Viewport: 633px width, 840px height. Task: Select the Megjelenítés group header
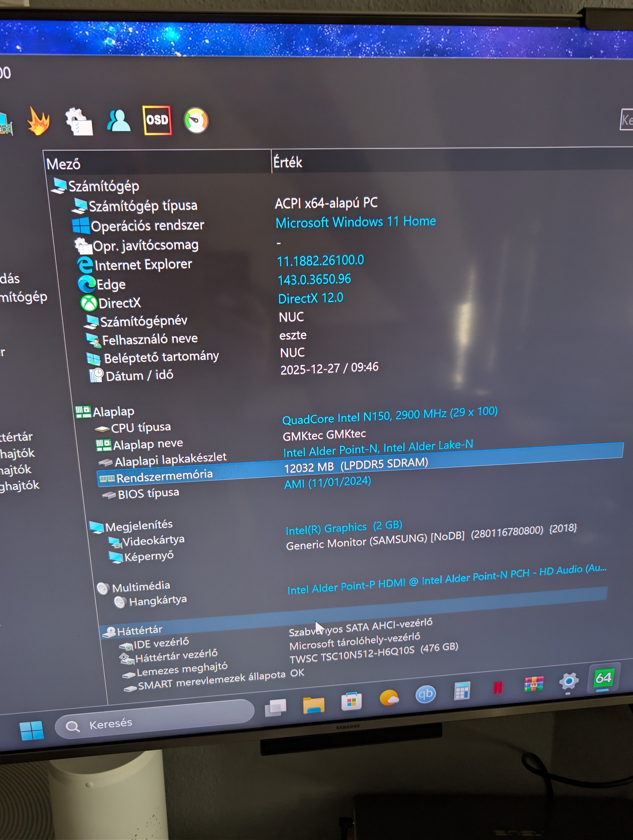[x=131, y=526]
